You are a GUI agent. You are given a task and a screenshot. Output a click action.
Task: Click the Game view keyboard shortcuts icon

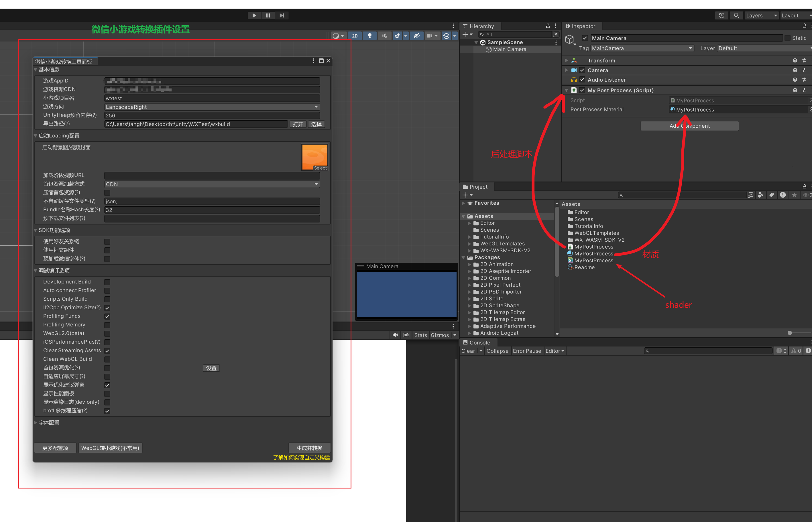click(x=406, y=335)
